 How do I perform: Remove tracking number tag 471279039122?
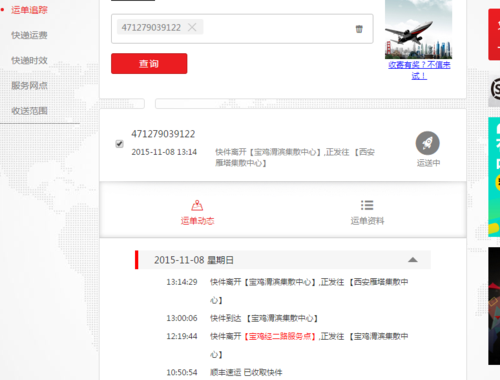click(192, 27)
